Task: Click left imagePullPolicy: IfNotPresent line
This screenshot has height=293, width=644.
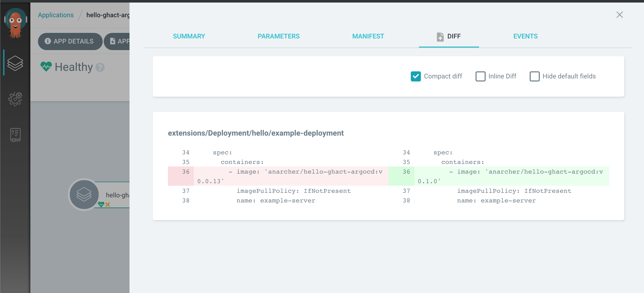Action: pos(294,191)
